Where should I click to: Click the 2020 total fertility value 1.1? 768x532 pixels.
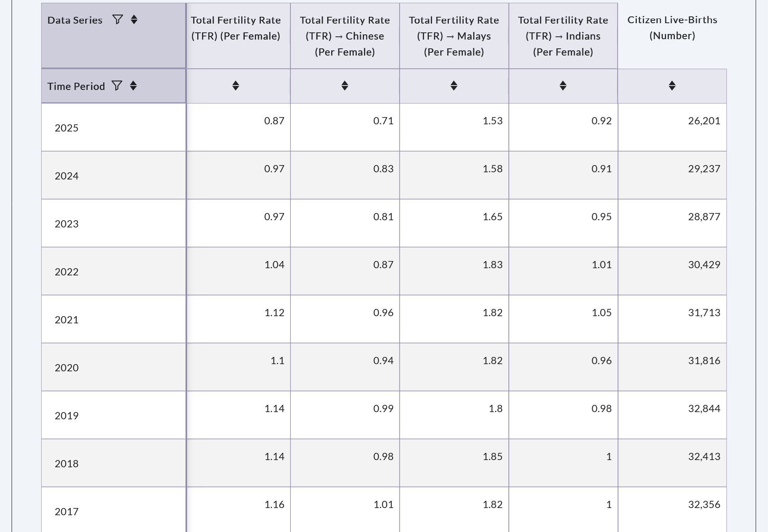tap(277, 361)
